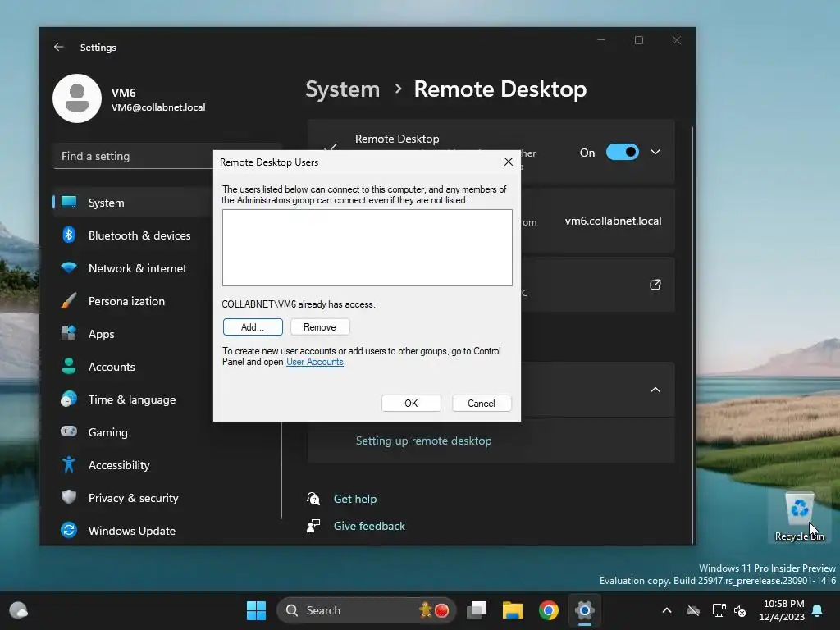Click the Get help icon
Image resolution: width=840 pixels, height=630 pixels.
313,499
